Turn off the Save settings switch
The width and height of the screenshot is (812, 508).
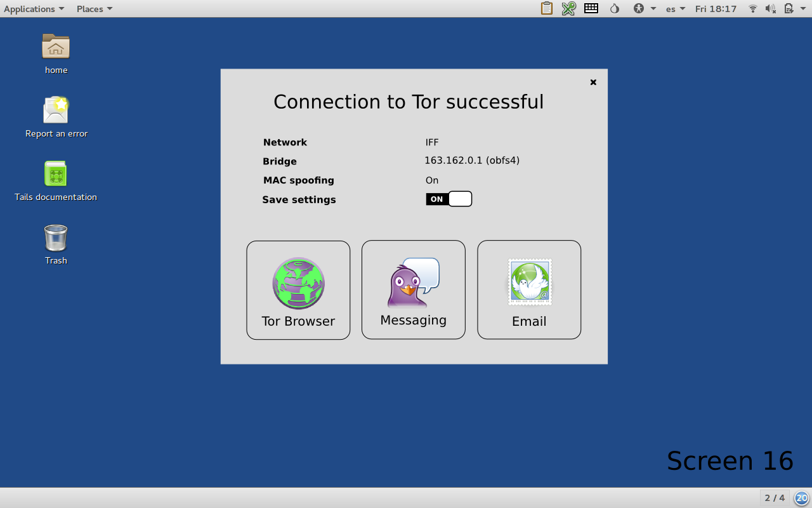pos(449,199)
